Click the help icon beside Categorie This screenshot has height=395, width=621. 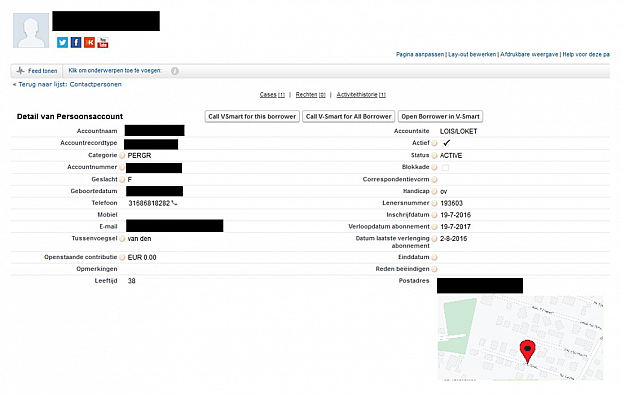tap(122, 156)
